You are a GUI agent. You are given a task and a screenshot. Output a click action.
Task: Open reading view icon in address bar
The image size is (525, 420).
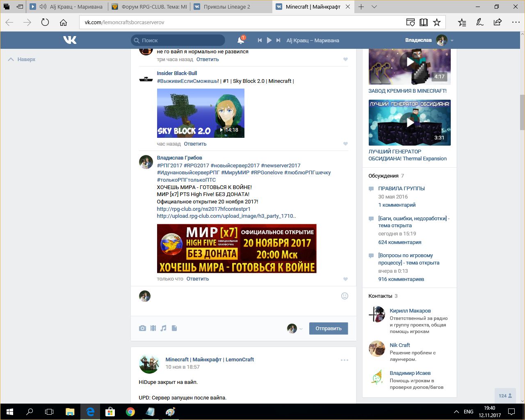coord(424,22)
